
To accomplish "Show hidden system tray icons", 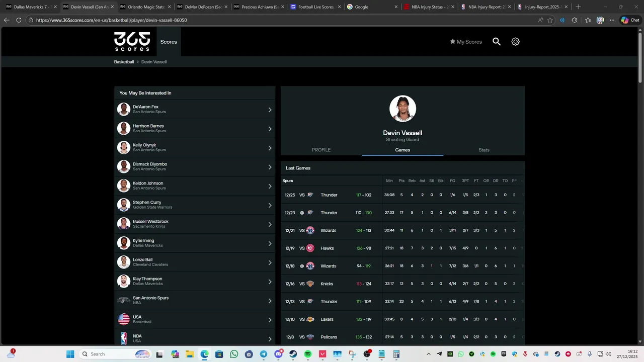I will pos(429,354).
